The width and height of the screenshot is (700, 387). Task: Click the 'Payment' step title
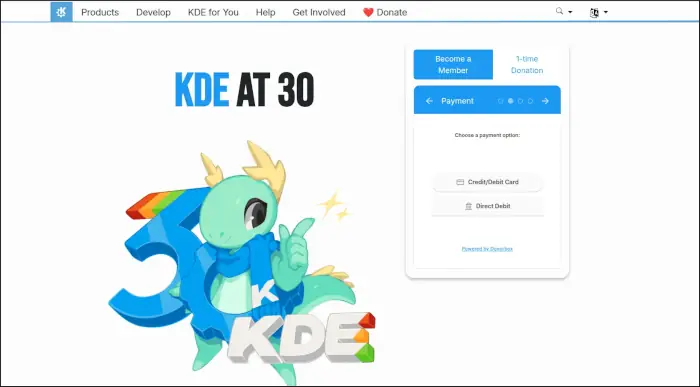[457, 101]
